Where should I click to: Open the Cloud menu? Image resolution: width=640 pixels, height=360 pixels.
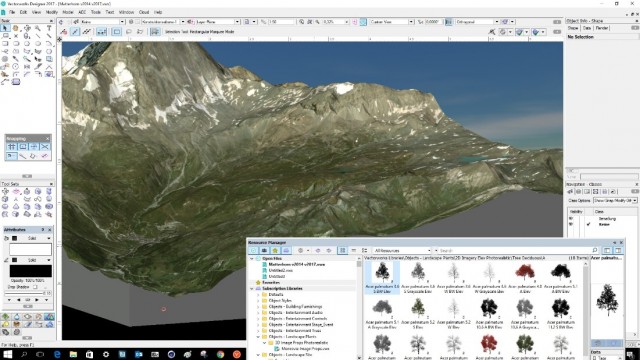point(144,12)
